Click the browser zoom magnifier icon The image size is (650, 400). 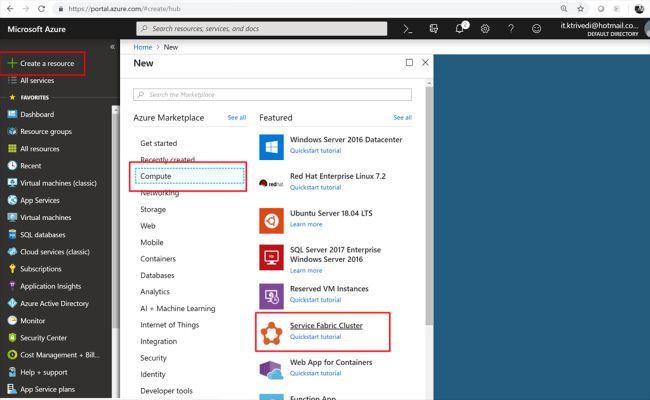[x=564, y=8]
